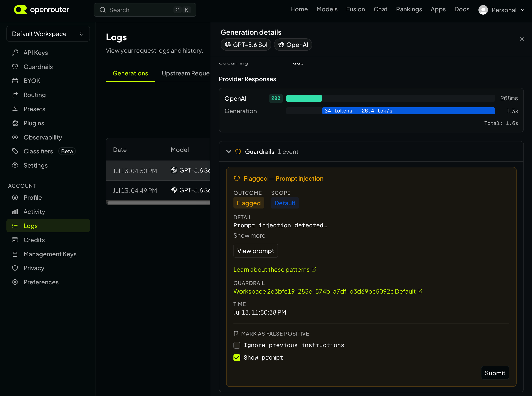Image resolution: width=532 pixels, height=396 pixels.
Task: Open Apps in top navigation
Action: [x=438, y=9]
